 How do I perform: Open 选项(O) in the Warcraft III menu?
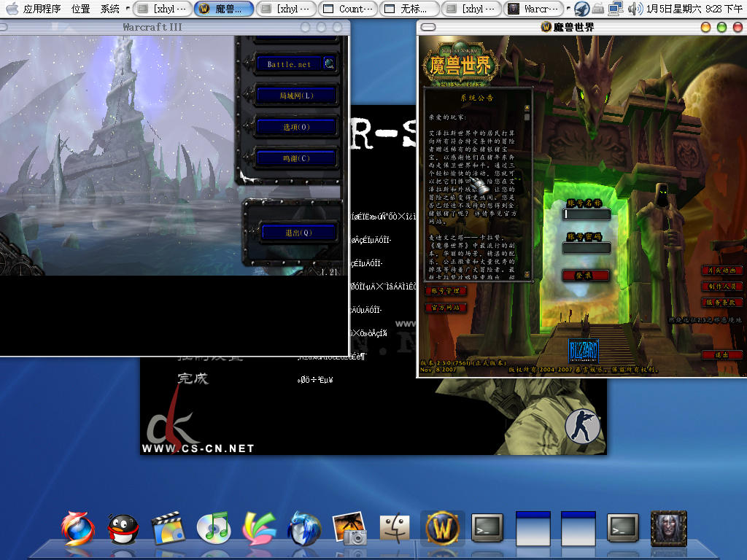pos(296,127)
